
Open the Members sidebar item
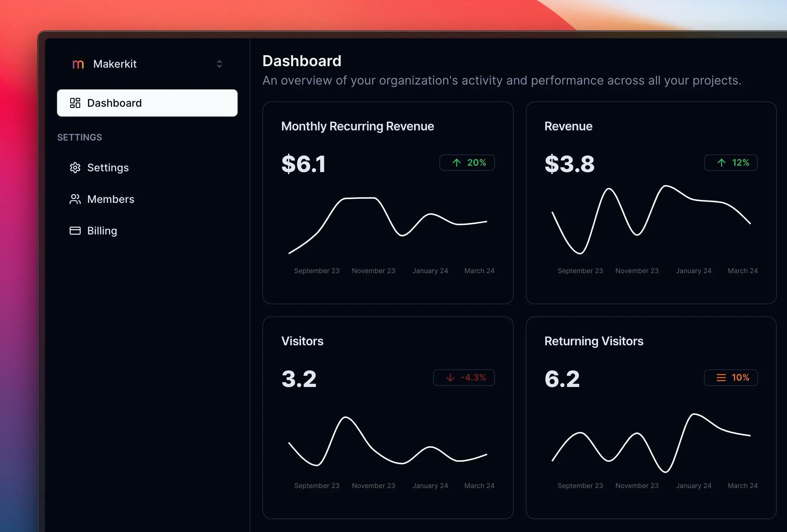(110, 199)
